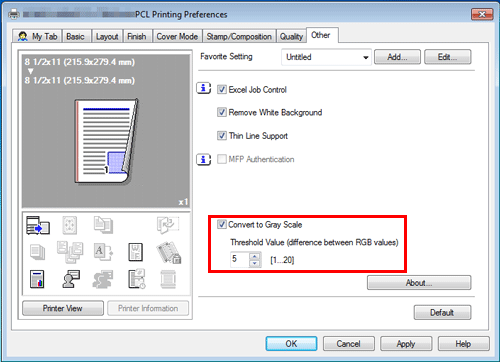The image size is (500, 362).
Task: Open the Basic tab
Action: 75,36
